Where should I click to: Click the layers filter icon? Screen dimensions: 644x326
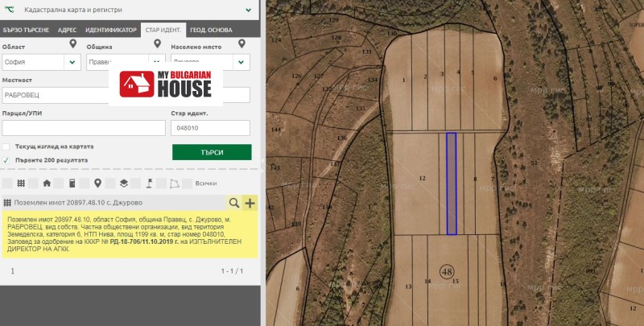pyautogui.click(x=123, y=183)
